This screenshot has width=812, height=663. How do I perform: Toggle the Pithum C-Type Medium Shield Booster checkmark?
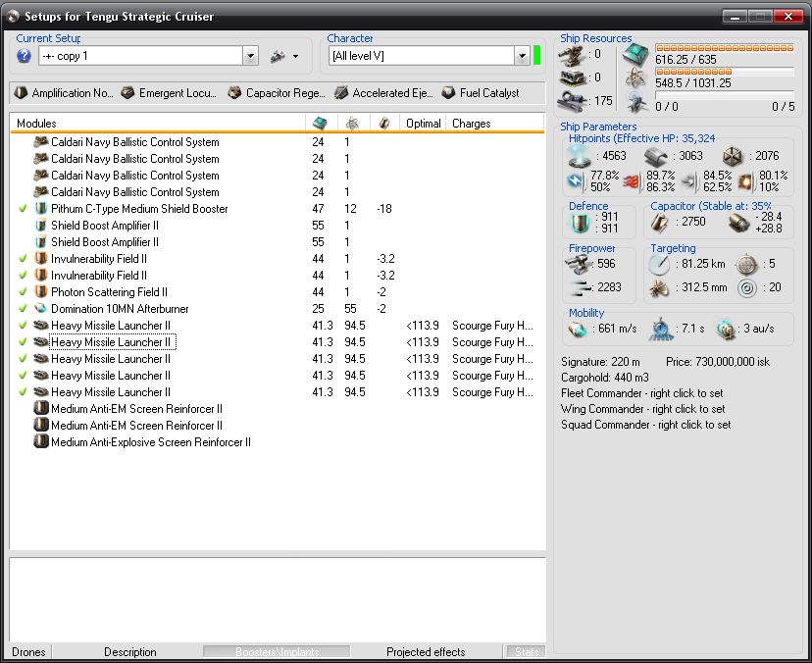click(x=23, y=208)
